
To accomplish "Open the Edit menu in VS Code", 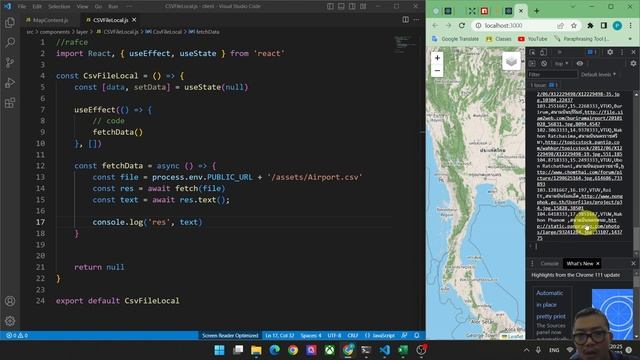I will click(x=37, y=7).
